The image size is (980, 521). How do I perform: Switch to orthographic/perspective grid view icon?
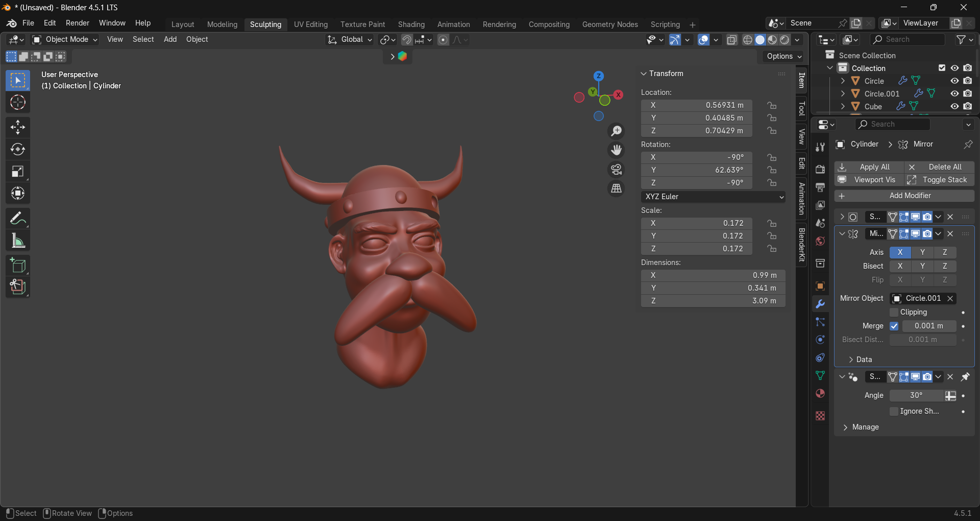[617, 188]
